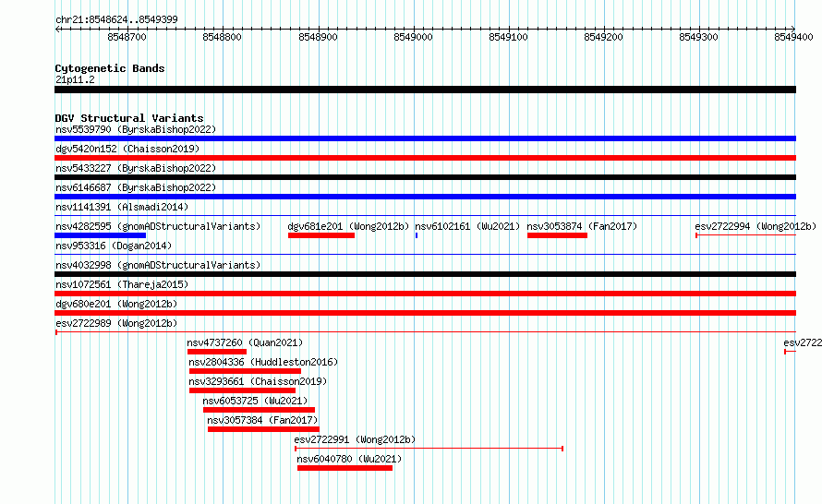Image resolution: width=822 pixels, height=504 pixels.
Task: Click the nsv1072561 (Thareja2015) label
Action: (122, 284)
